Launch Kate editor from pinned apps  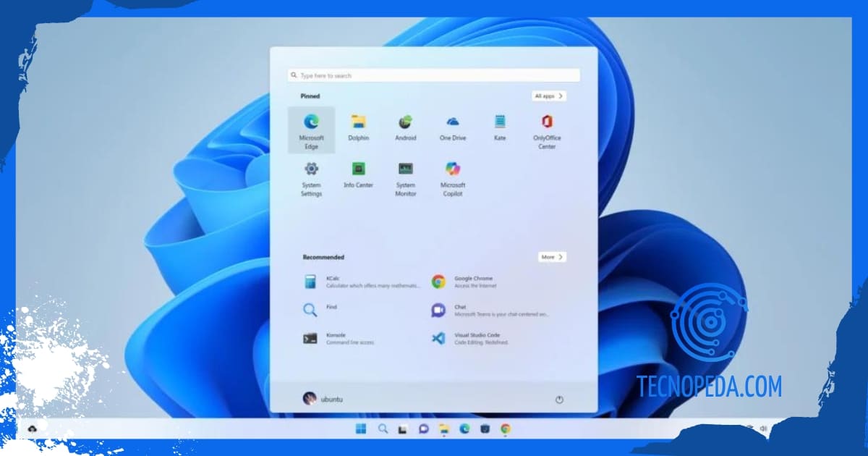point(500,127)
